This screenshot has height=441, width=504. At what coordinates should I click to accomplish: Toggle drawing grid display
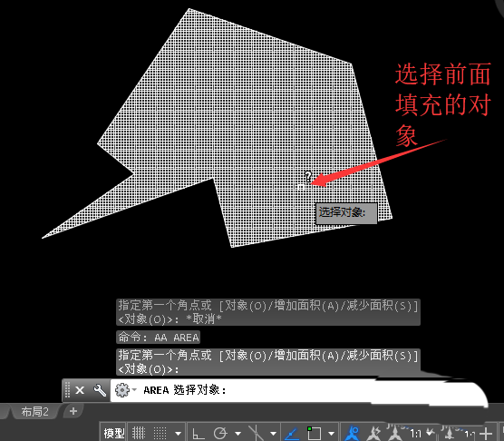click(139, 433)
